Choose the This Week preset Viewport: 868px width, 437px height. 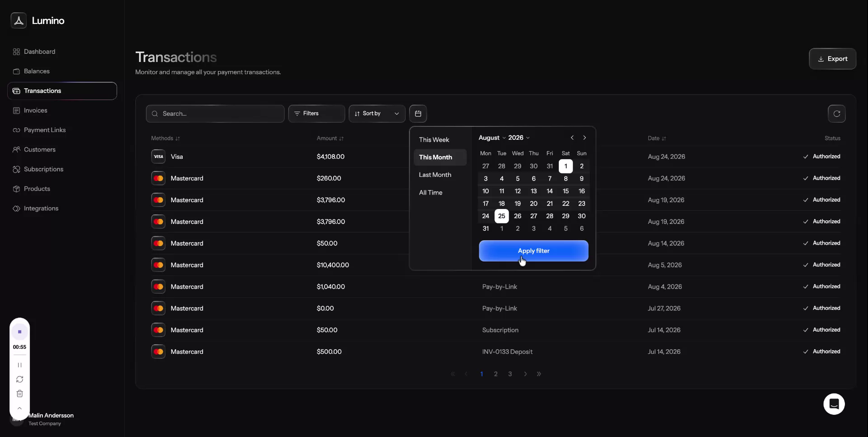click(440, 140)
